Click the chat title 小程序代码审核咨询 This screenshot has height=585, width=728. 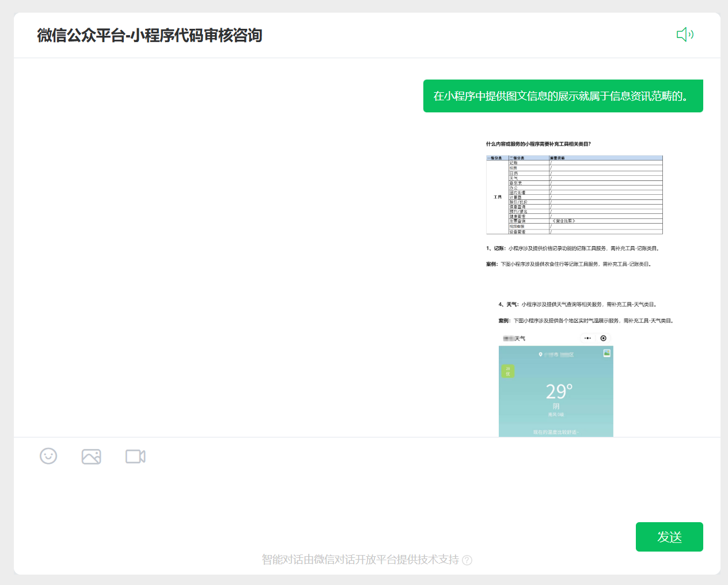149,35
